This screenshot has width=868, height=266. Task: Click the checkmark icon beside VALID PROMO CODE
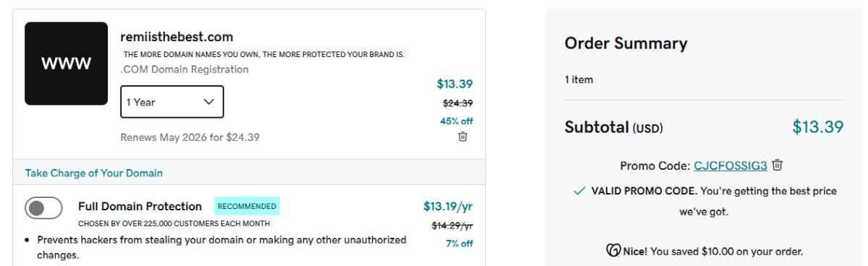(x=579, y=192)
